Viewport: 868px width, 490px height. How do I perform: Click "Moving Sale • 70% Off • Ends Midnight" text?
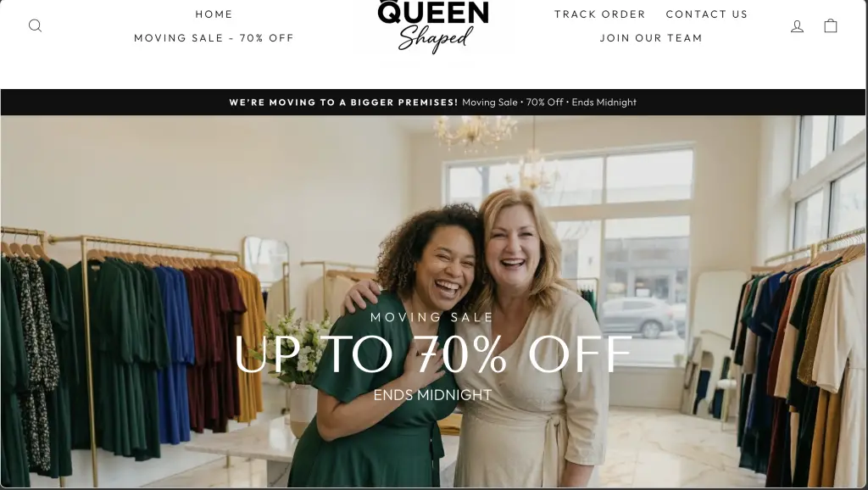click(549, 103)
